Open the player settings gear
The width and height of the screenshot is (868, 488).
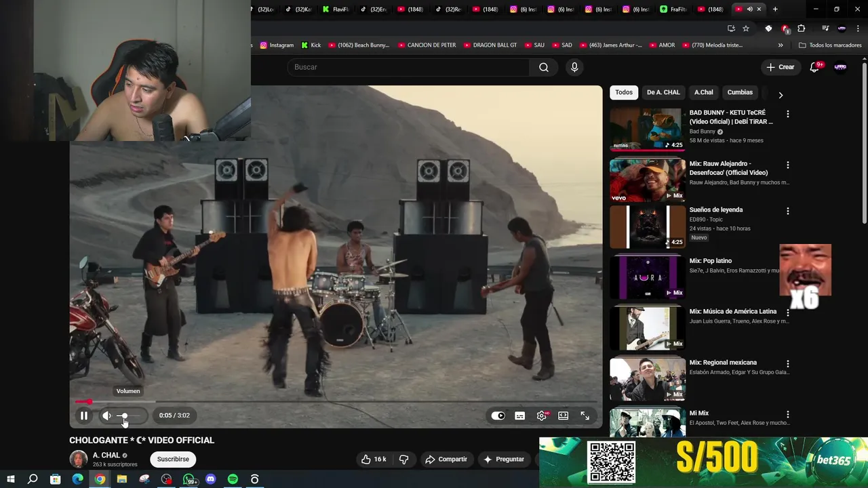coord(542,416)
